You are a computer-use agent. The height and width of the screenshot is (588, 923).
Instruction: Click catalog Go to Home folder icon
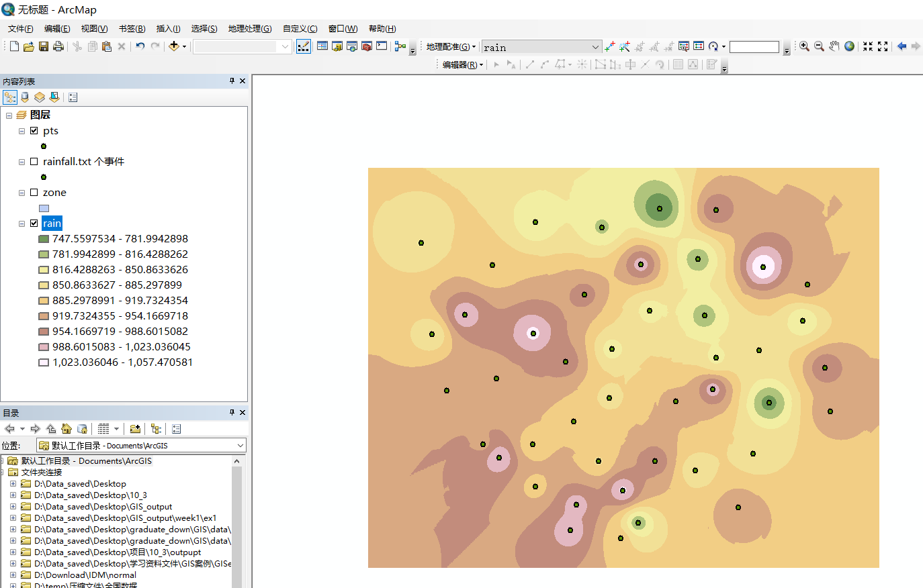[67, 429]
